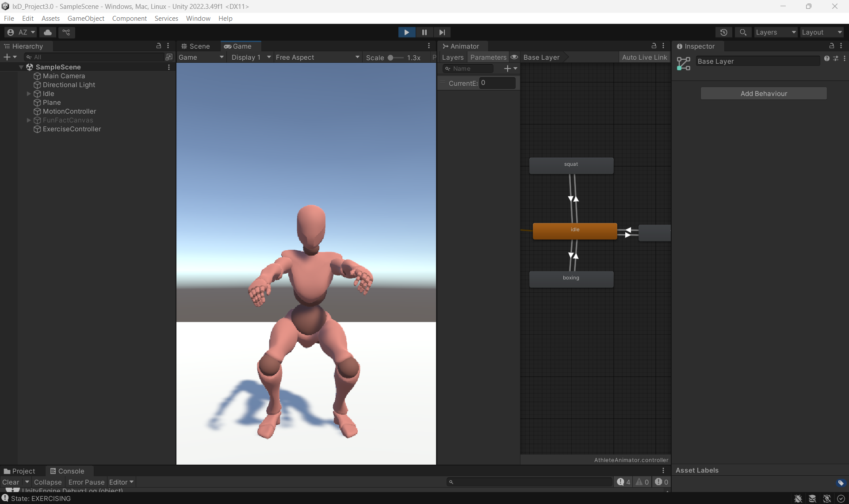Click the Step frame button
849x504 pixels.
[442, 32]
